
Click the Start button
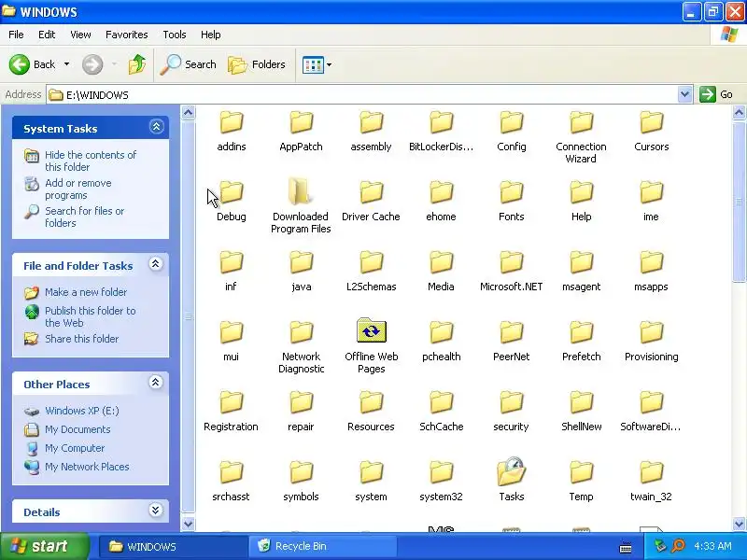(x=44, y=546)
